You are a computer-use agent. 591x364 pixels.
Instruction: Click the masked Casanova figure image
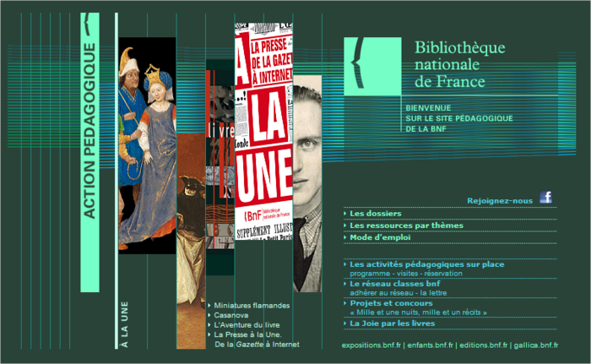click(x=191, y=241)
